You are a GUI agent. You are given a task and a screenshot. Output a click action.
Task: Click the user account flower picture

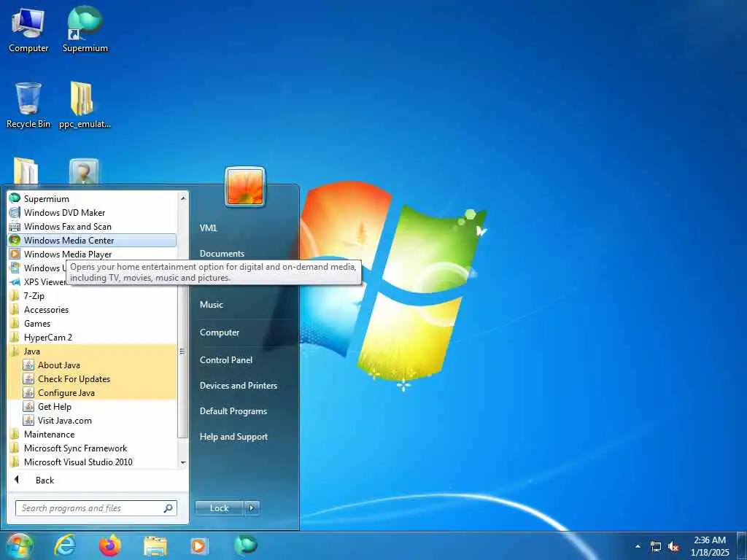pos(245,187)
